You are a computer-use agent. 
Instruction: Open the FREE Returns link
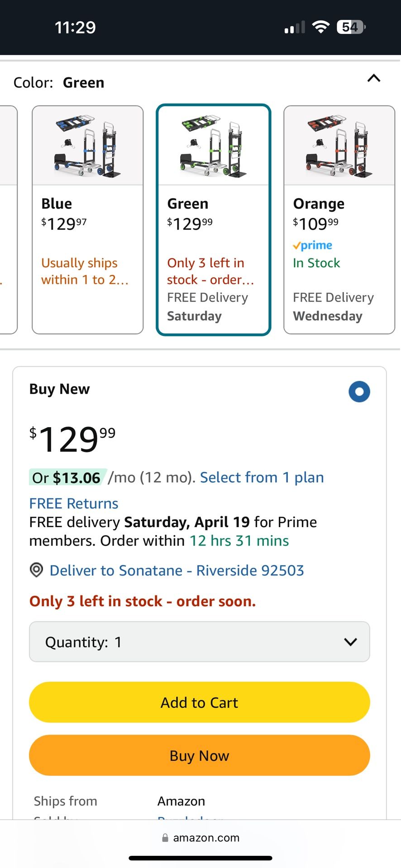(74, 504)
